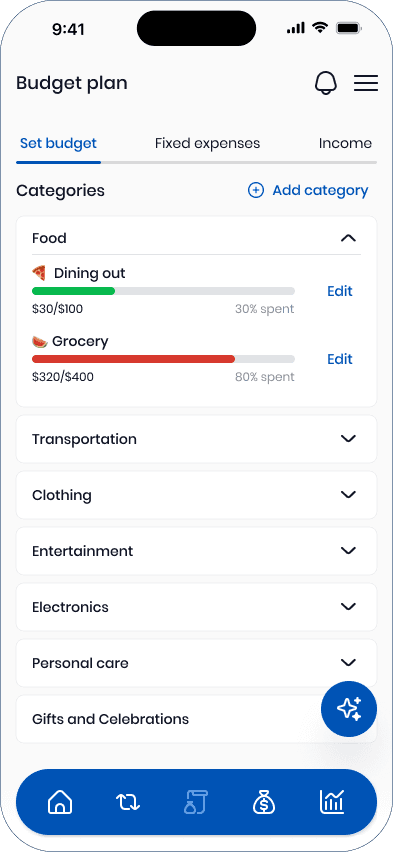Tap the AI sparkle floating button
Screen dimensions: 393x852
coord(349,709)
